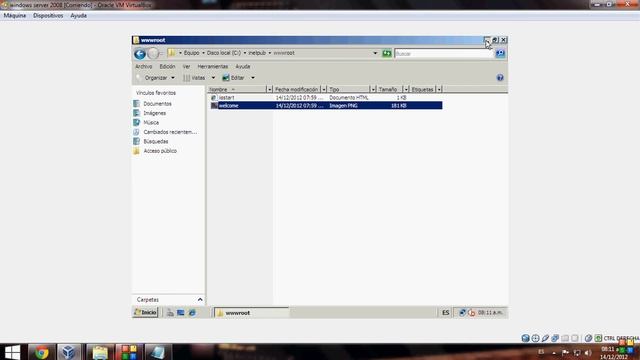Open Chrome from host taskbar
This screenshot has height=360, width=640.
[41, 352]
